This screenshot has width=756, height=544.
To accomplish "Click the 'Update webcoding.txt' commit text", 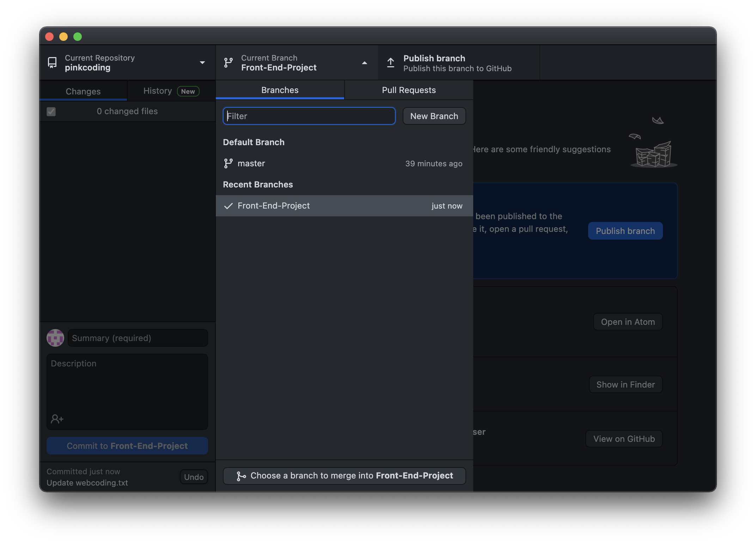I will [x=87, y=483].
